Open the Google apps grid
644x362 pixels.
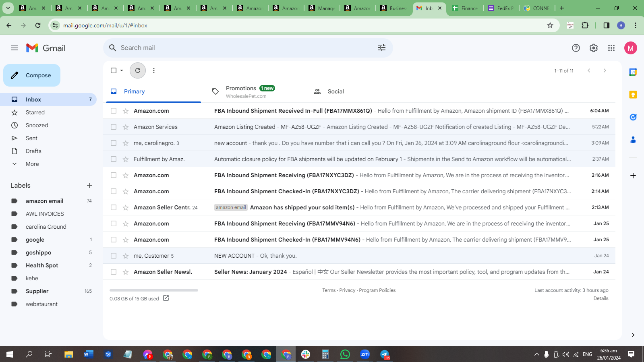pyautogui.click(x=611, y=48)
